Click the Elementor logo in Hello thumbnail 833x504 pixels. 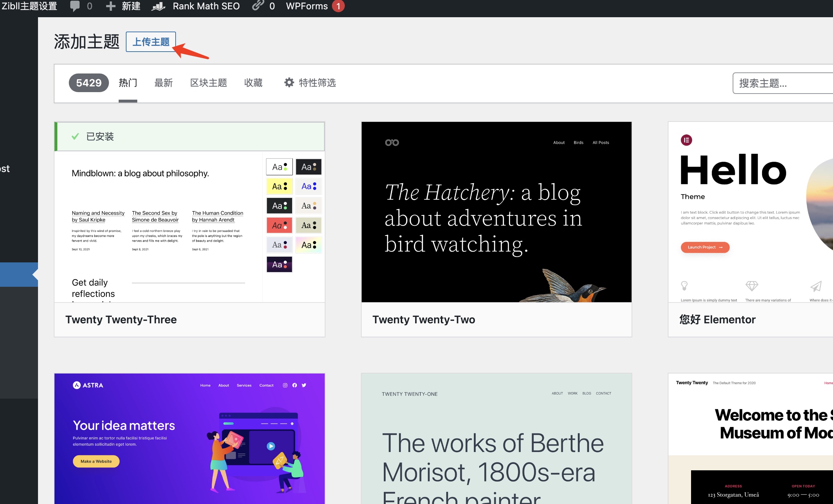pos(686,140)
